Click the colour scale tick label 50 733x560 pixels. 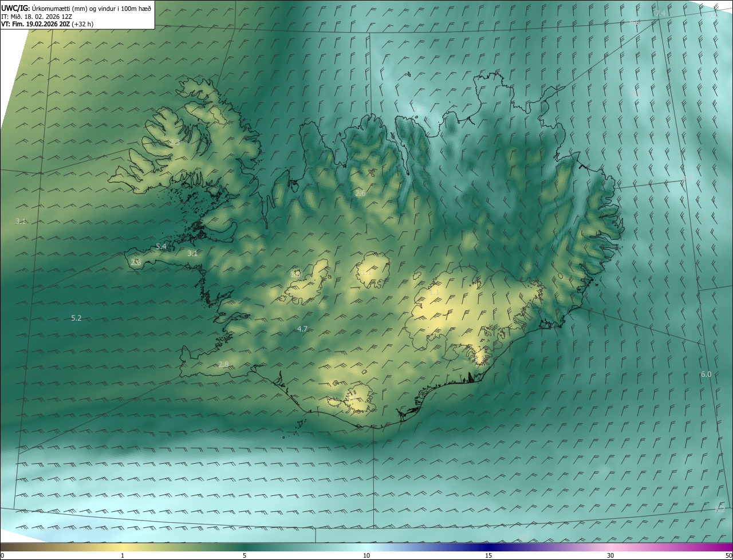pos(729,556)
